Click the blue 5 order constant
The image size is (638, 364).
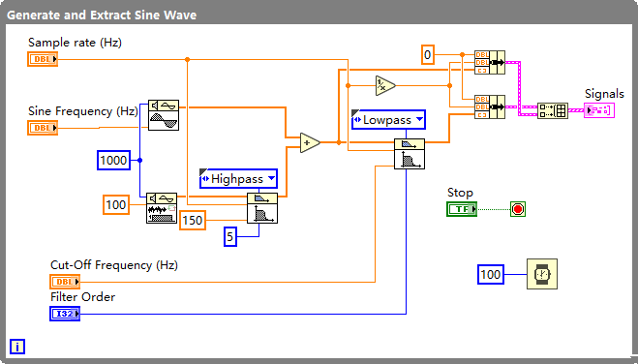pyautogui.click(x=230, y=237)
